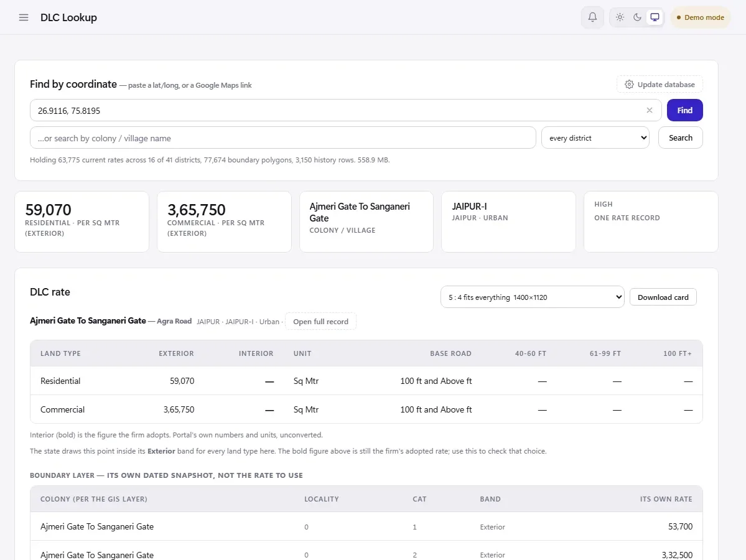Click the Find button
746x560 pixels.
click(684, 110)
